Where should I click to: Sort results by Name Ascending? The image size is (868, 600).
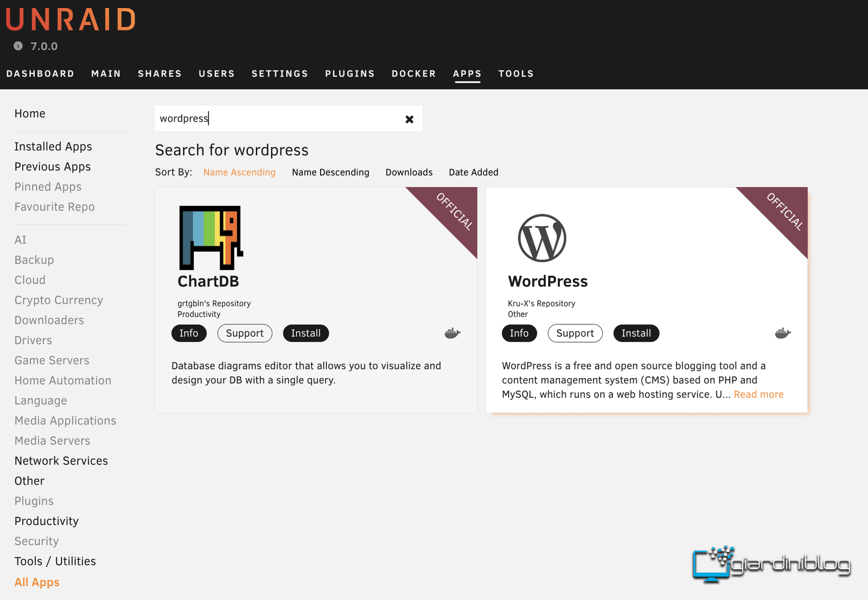239,173
